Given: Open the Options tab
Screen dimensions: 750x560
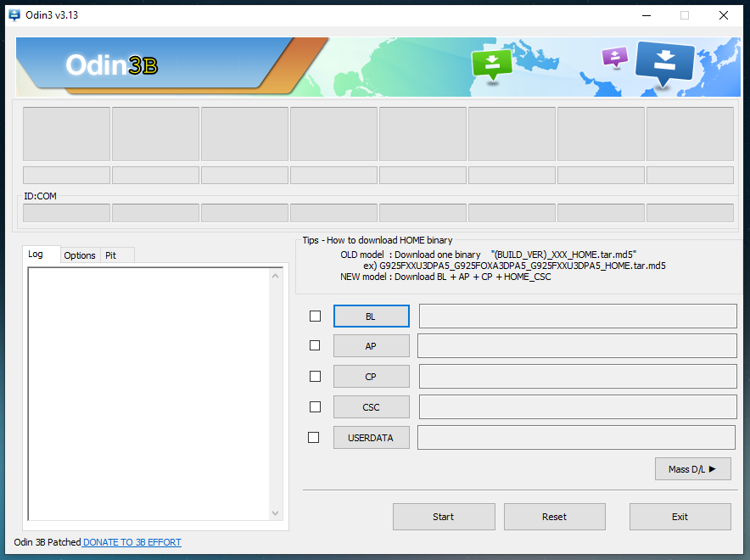Looking at the screenshot, I should click(x=80, y=255).
